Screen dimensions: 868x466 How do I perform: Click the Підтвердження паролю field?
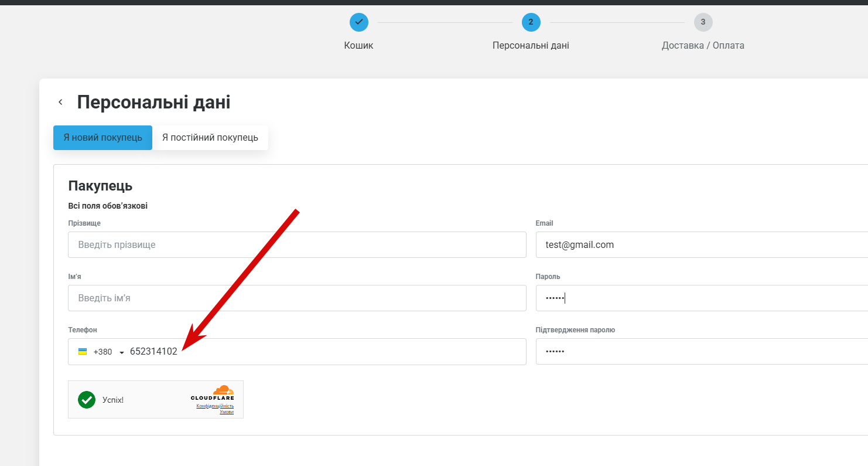(x=702, y=352)
